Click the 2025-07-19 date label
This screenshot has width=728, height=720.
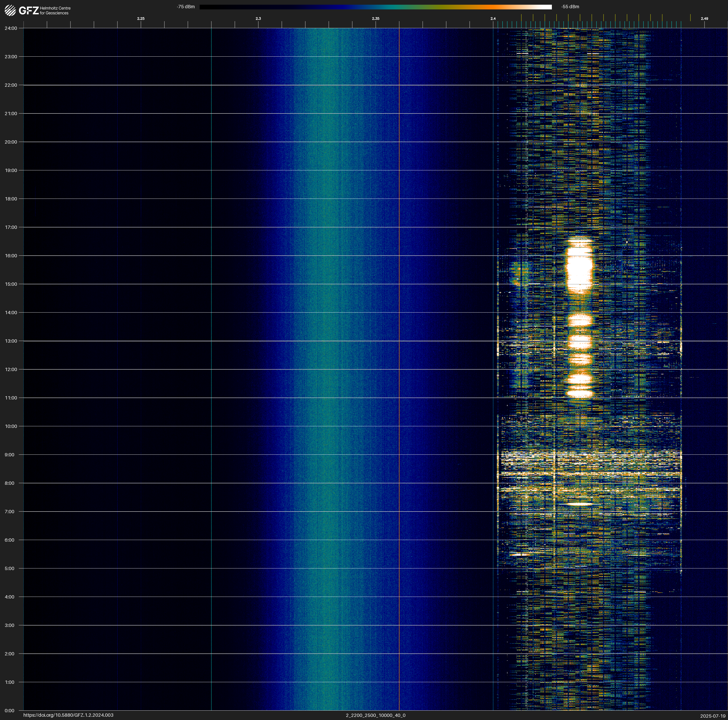point(713,716)
